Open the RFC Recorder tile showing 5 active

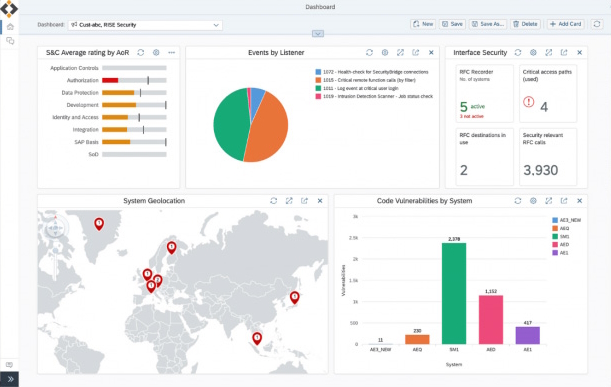click(x=484, y=94)
